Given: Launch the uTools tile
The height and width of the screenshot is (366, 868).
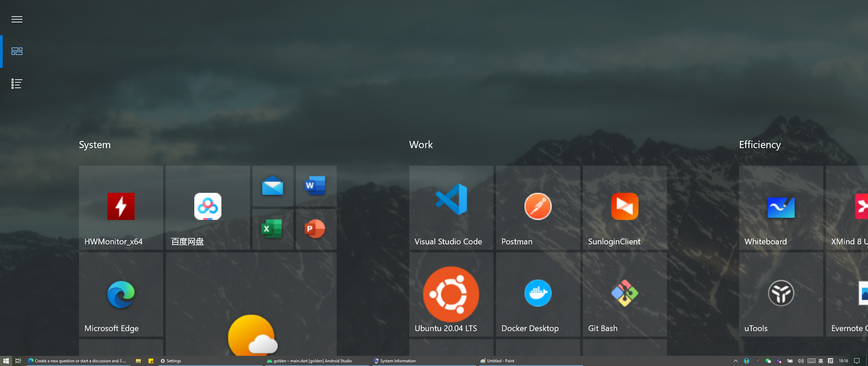Looking at the screenshot, I should tap(781, 294).
